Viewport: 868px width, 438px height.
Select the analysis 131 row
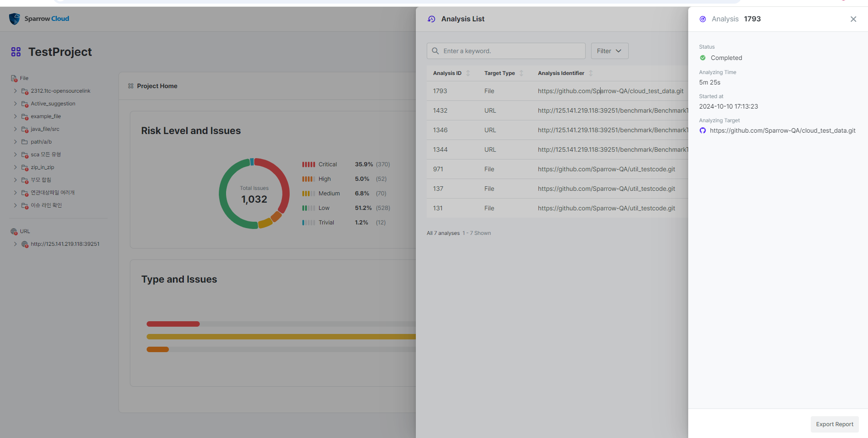coord(557,208)
